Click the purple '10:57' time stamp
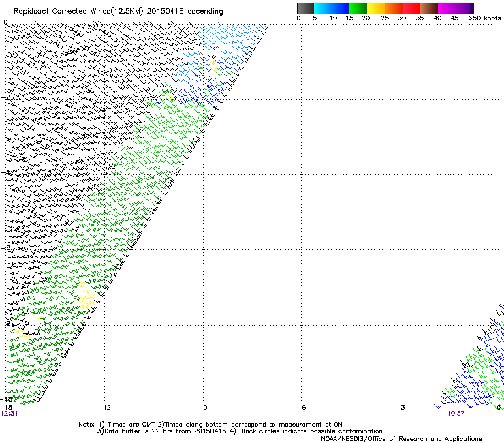504x443 pixels. tap(456, 414)
